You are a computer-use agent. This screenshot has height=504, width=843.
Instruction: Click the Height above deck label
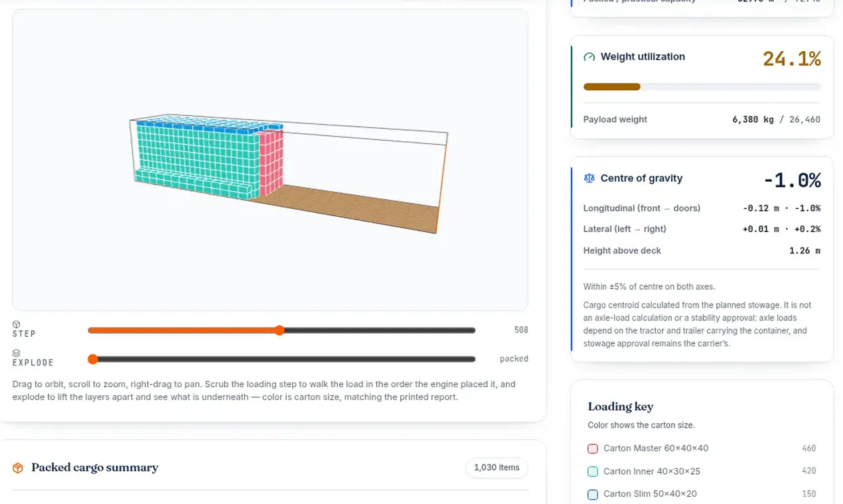click(x=622, y=251)
